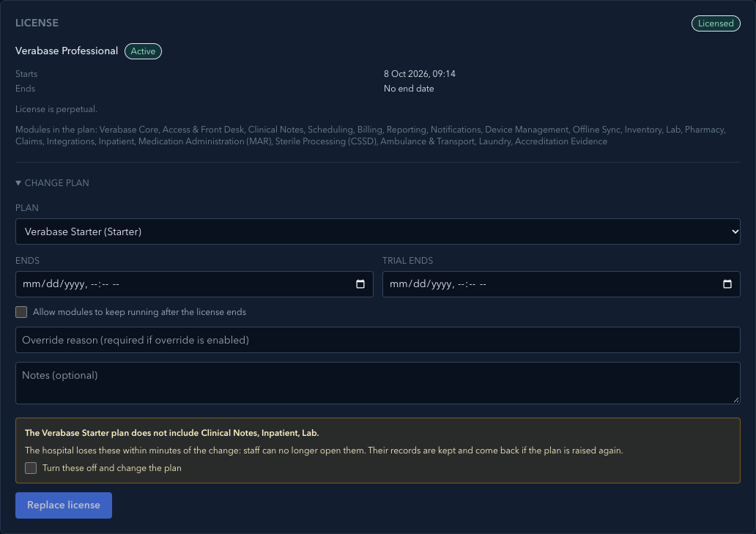
Task: Focus the Override reason input field
Action: [x=377, y=340]
